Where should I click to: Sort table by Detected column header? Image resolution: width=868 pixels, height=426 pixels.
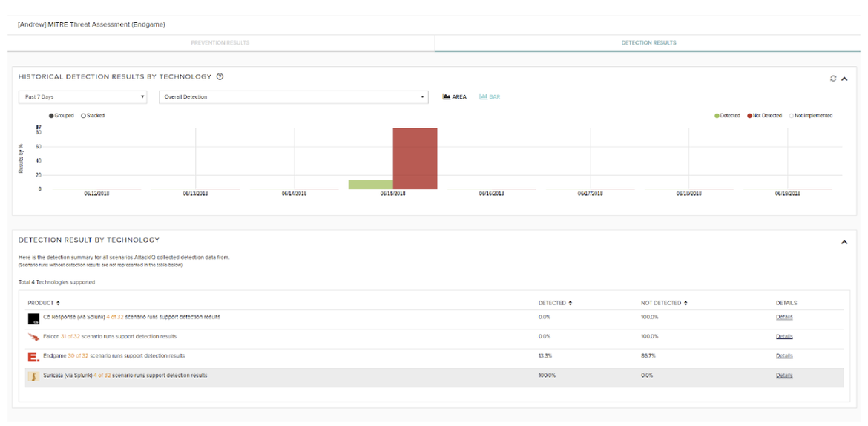click(555, 303)
